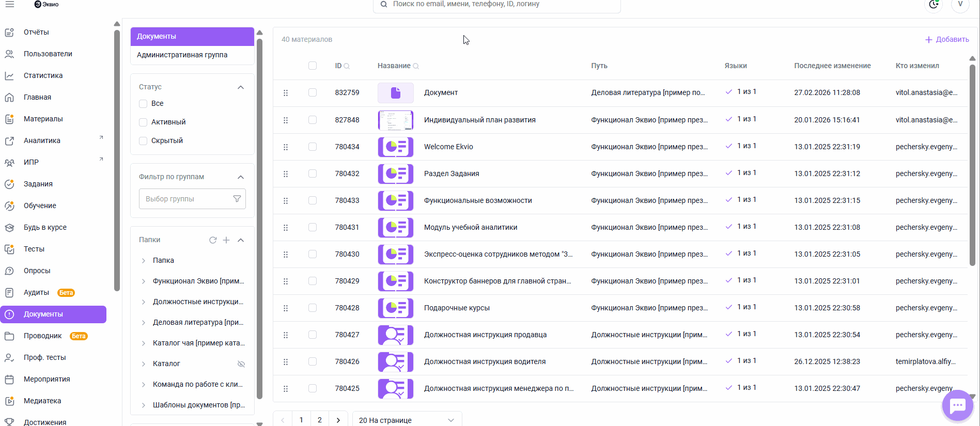This screenshot has width=980, height=426.
Task: Click the user avatar V icon
Action: tap(960, 5)
